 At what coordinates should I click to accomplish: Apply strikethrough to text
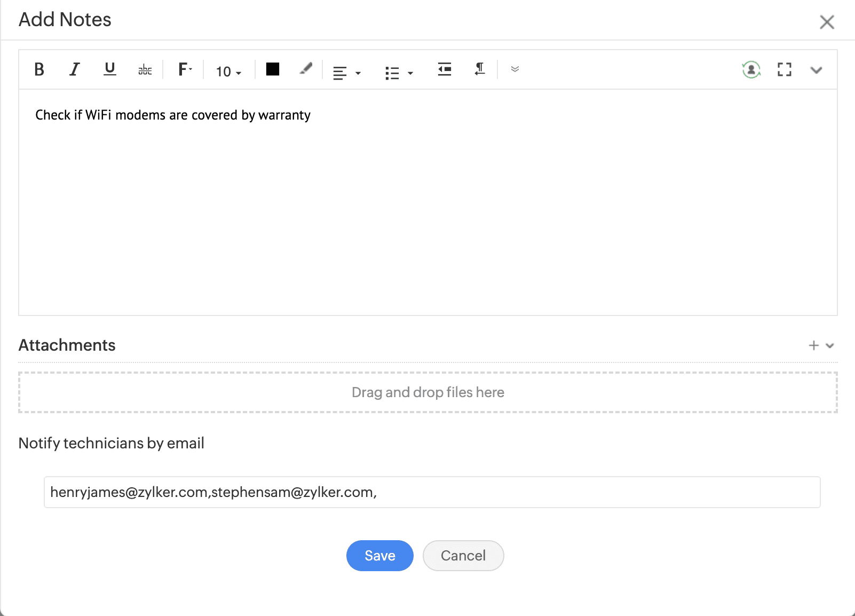coord(145,69)
